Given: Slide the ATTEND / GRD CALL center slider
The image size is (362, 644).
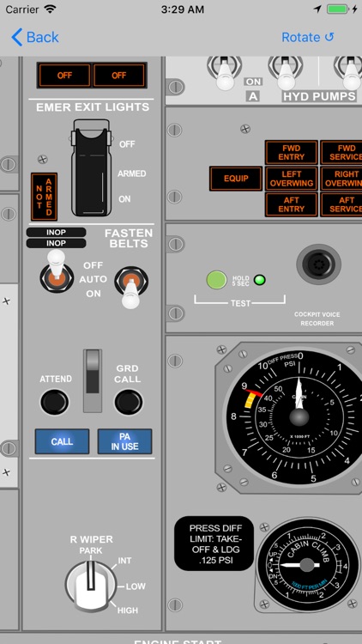Looking at the screenshot, I should tap(93, 380).
